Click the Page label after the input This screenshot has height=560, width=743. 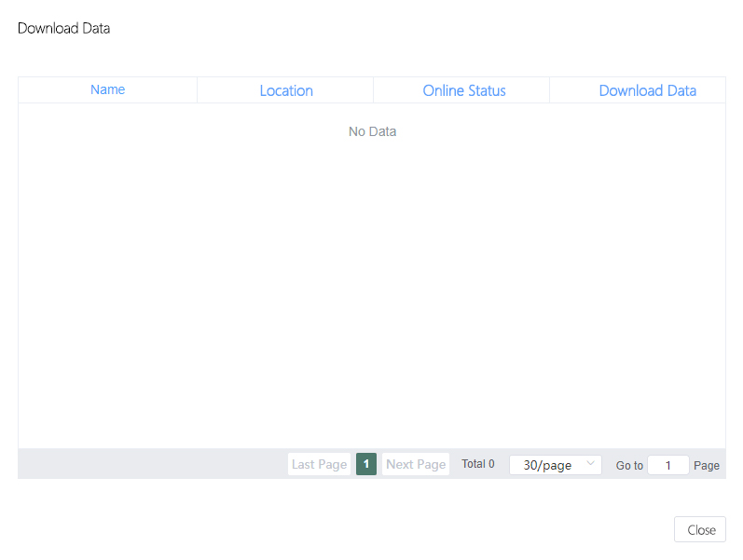coord(707,465)
